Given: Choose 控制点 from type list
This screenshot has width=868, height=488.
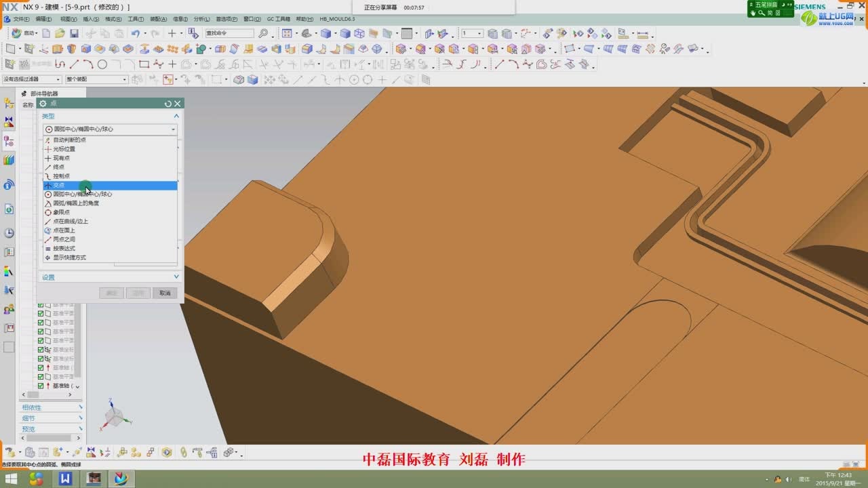Looking at the screenshot, I should tap(111, 176).
